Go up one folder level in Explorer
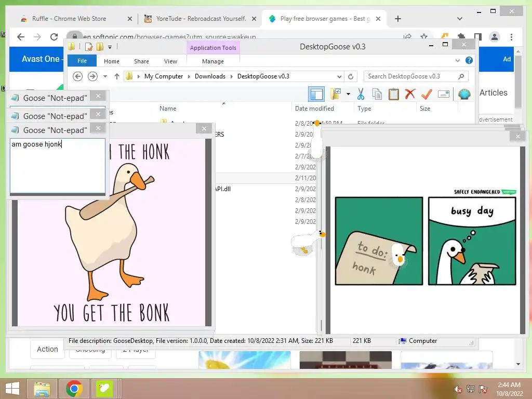The image size is (532, 399). click(x=117, y=76)
